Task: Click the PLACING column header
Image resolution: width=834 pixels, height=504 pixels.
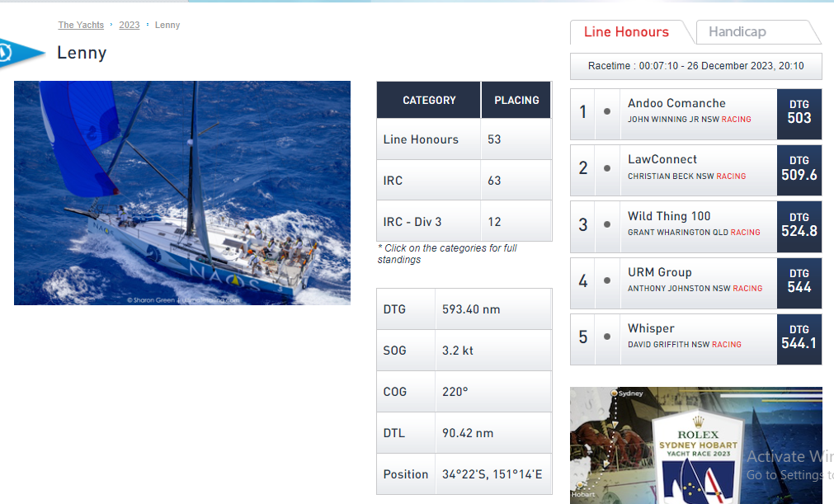Action: (516, 100)
